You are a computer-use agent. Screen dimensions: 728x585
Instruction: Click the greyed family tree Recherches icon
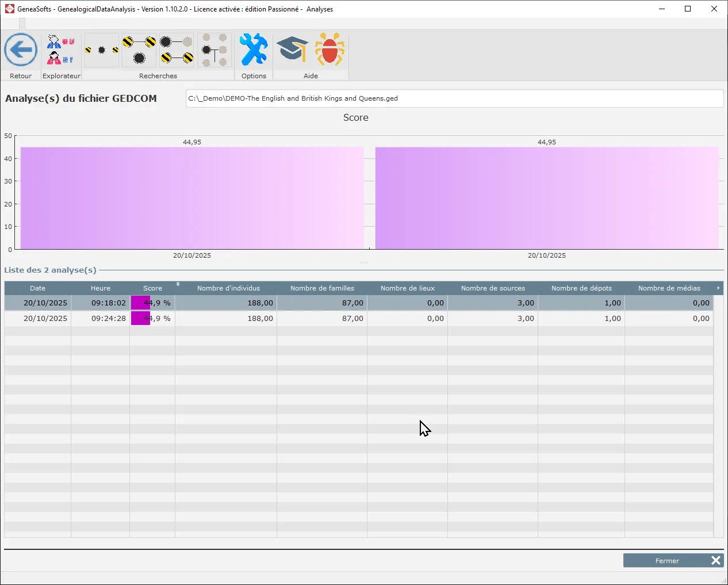click(x=214, y=50)
